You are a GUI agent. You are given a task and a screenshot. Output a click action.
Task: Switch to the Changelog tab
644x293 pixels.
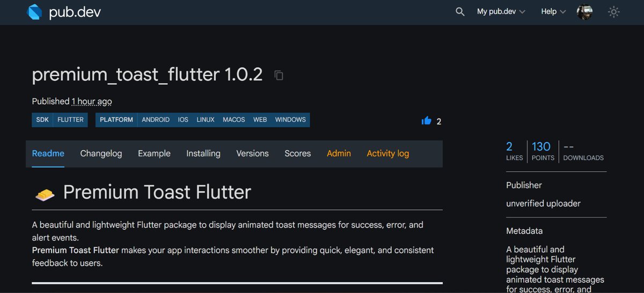(x=101, y=153)
